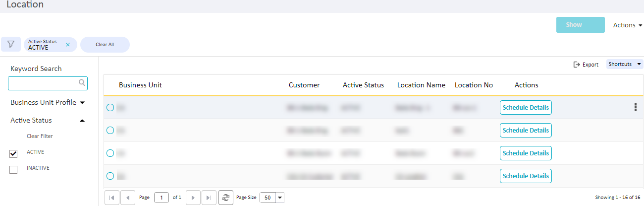Image resolution: width=644 pixels, height=206 pixels.
Task: Click the page number input box
Action: click(161, 197)
